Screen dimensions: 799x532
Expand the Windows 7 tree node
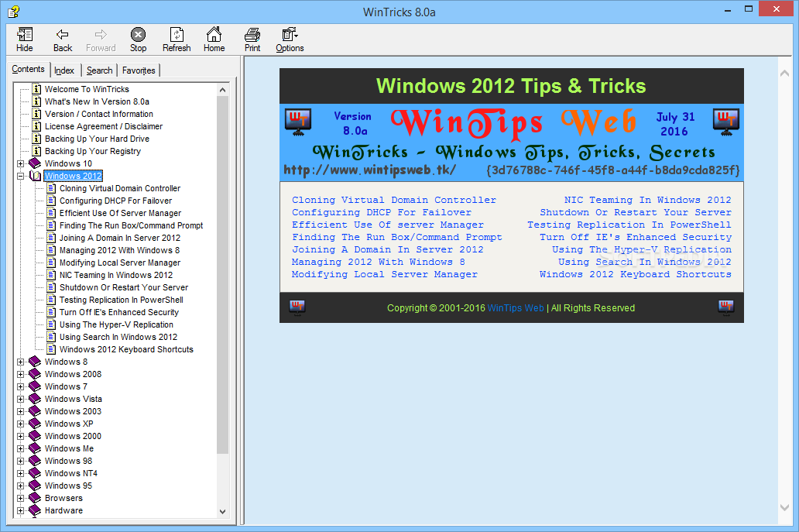pyautogui.click(x=20, y=386)
